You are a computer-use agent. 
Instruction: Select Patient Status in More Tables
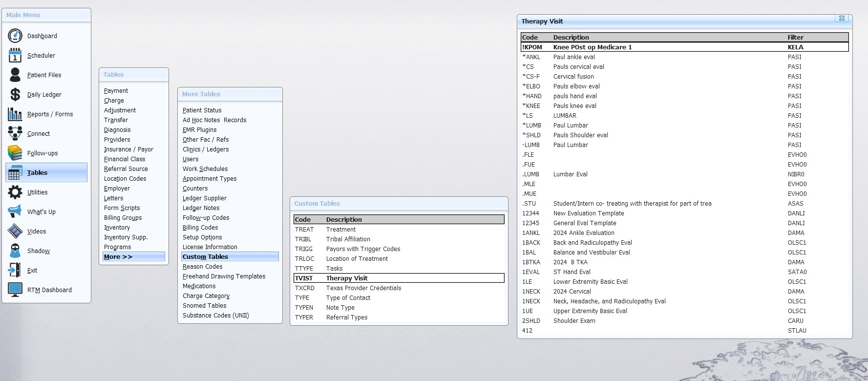click(202, 110)
